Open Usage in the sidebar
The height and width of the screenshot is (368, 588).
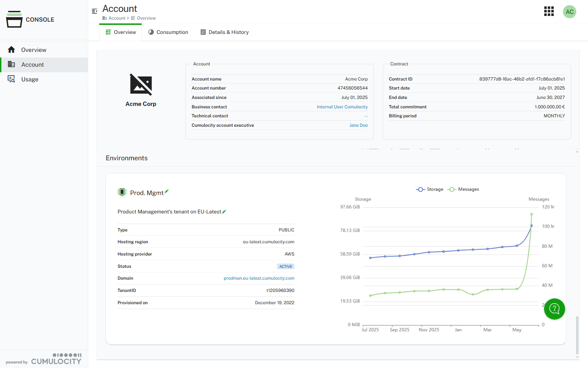pos(44,79)
